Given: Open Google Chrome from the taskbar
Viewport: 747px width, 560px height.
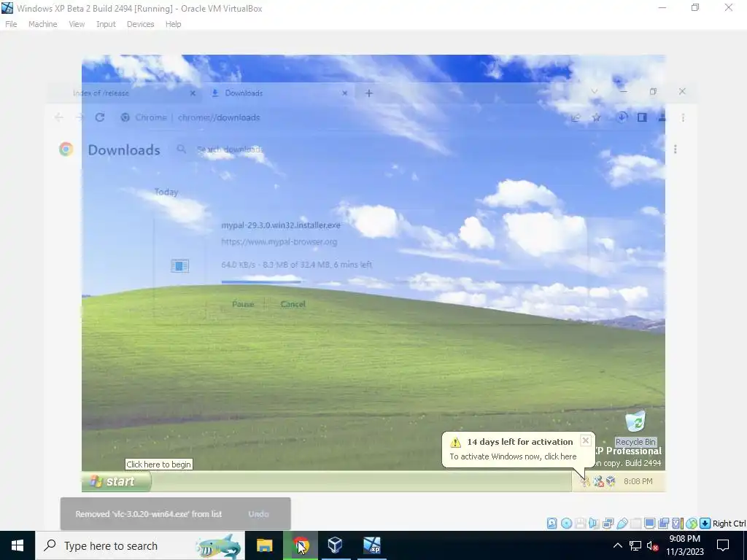Looking at the screenshot, I should tap(301, 545).
